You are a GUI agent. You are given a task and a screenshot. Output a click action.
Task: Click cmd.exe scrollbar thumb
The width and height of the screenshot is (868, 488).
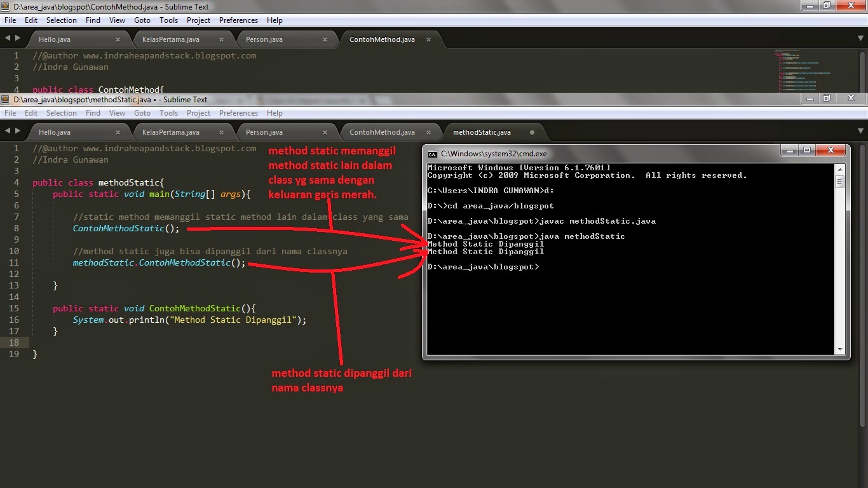(839, 182)
